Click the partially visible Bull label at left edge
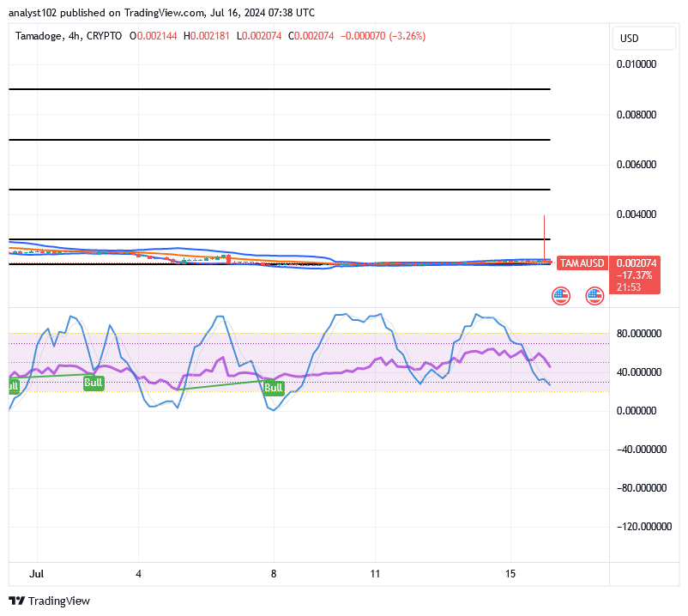 point(14,387)
